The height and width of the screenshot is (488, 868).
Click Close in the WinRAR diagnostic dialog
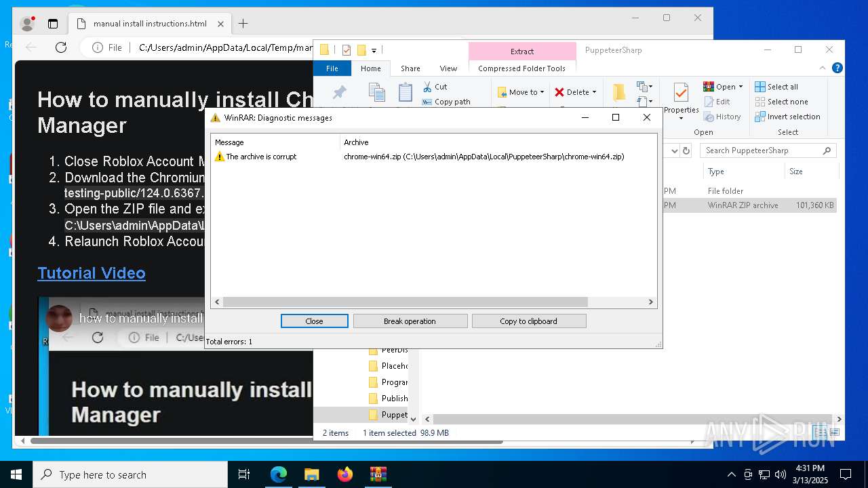(x=314, y=321)
